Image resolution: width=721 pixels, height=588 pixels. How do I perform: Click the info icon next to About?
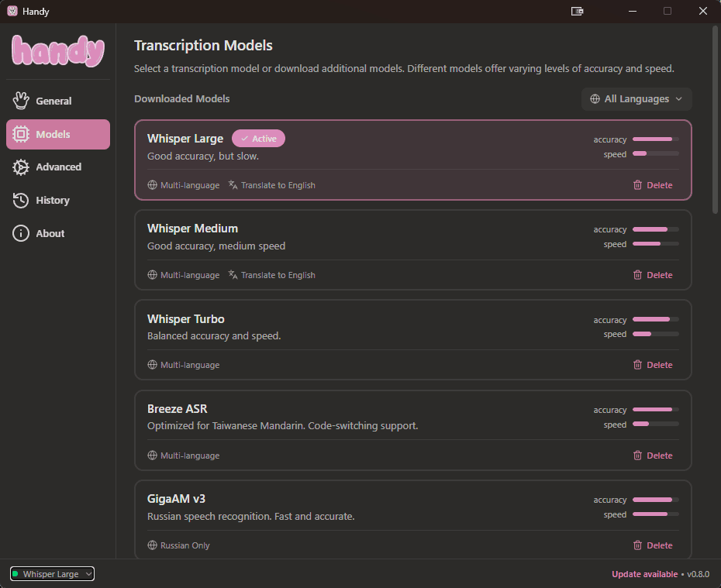21,233
